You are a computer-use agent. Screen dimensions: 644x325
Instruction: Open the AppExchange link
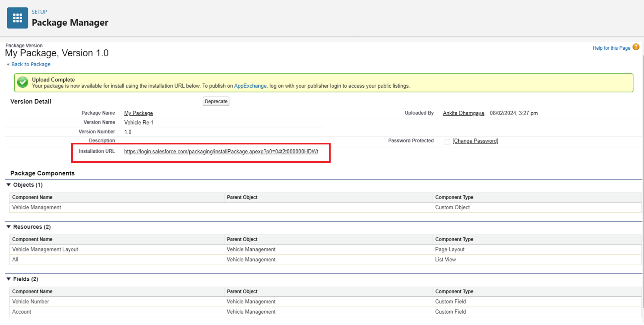click(x=250, y=86)
